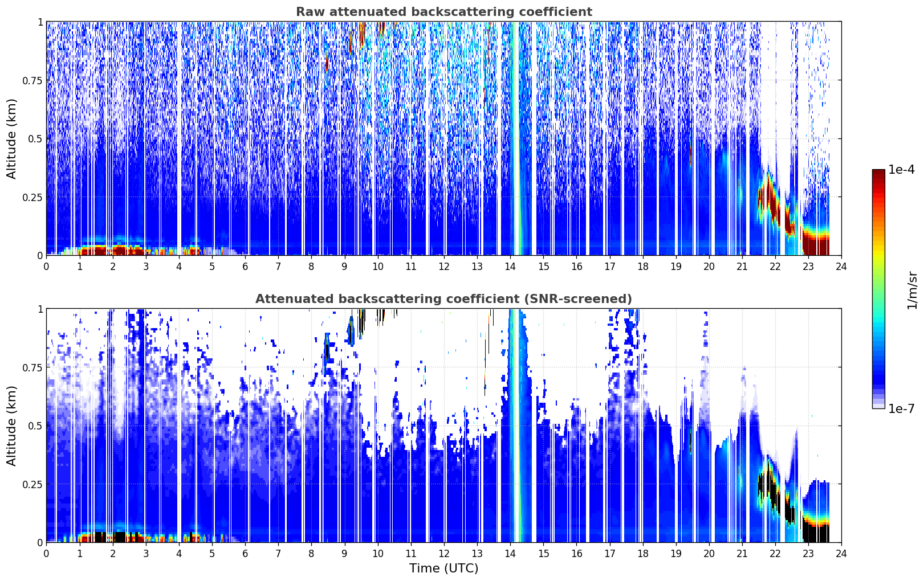This screenshot has height=581, width=924.
Task: Click the black saturated region near hour 23 in the bottom plot
Action: point(816,534)
